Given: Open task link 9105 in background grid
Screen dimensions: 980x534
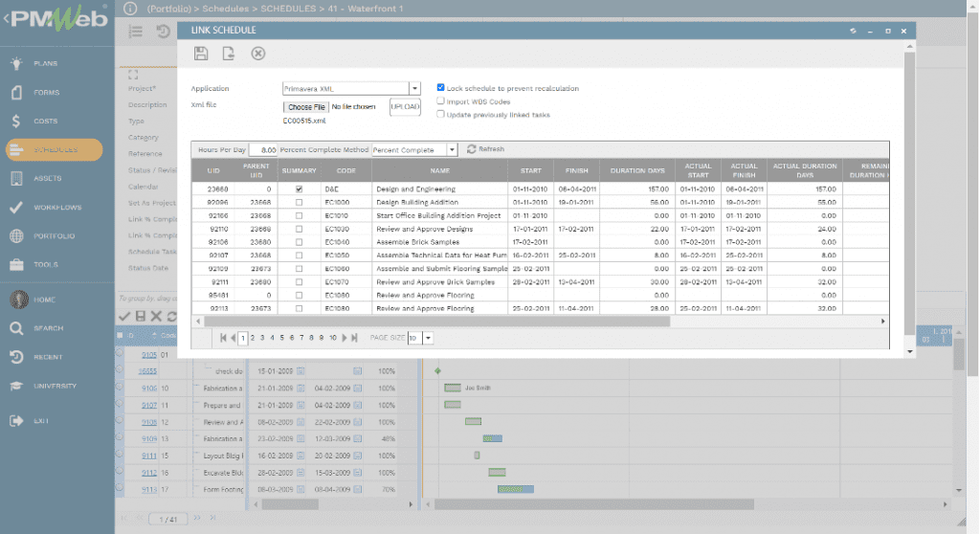Looking at the screenshot, I should (x=148, y=354).
